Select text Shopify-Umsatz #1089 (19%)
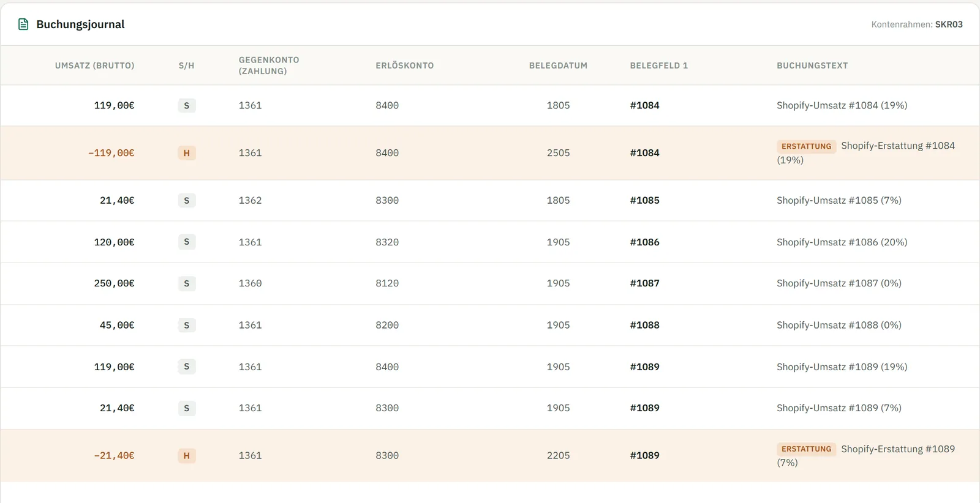Screen dimensions: 980x503 pyautogui.click(x=842, y=367)
